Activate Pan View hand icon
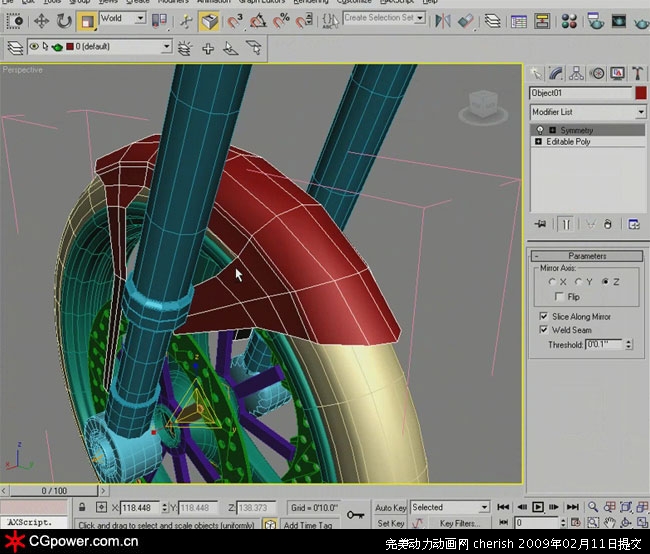Screen dimensions: 650x554 609,522
